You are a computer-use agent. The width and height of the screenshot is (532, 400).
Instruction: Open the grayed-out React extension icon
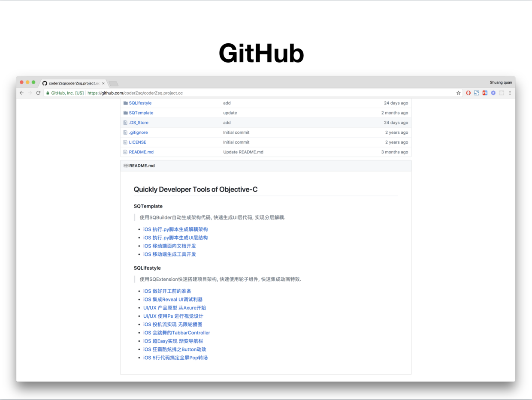[x=502, y=93]
